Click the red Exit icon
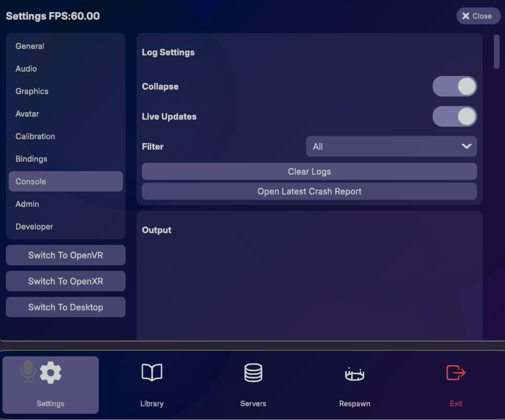The width and height of the screenshot is (505, 420). point(455,373)
